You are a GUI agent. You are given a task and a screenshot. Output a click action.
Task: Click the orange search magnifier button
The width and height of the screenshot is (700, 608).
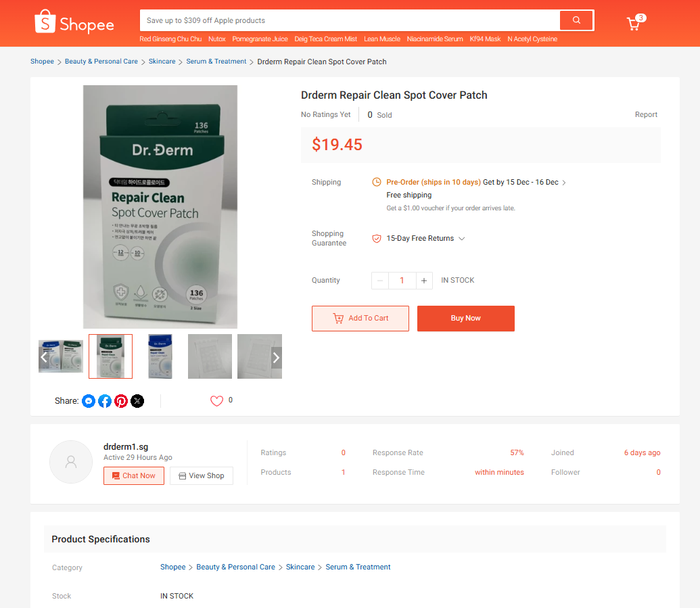(x=576, y=20)
